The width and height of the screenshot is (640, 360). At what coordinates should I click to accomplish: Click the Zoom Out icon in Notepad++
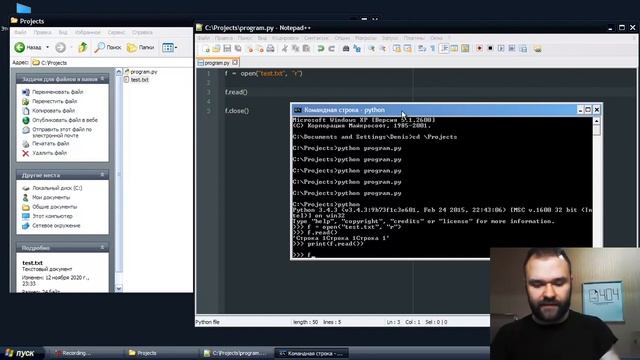click(383, 49)
